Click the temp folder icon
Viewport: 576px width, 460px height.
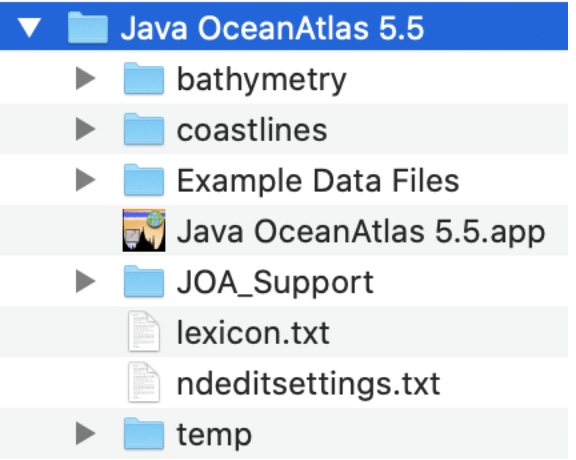coord(144,434)
